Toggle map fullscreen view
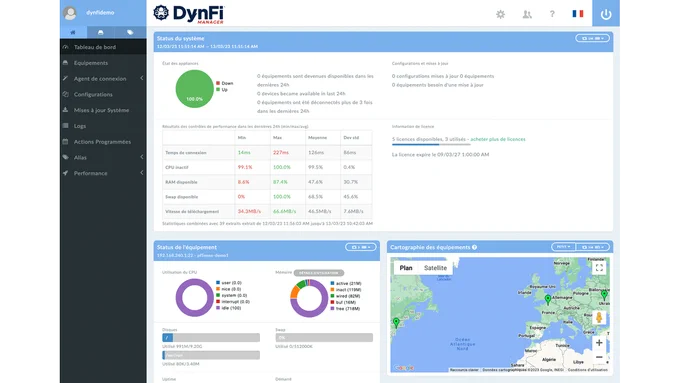Screen dimensions: 680x383 coord(599,268)
